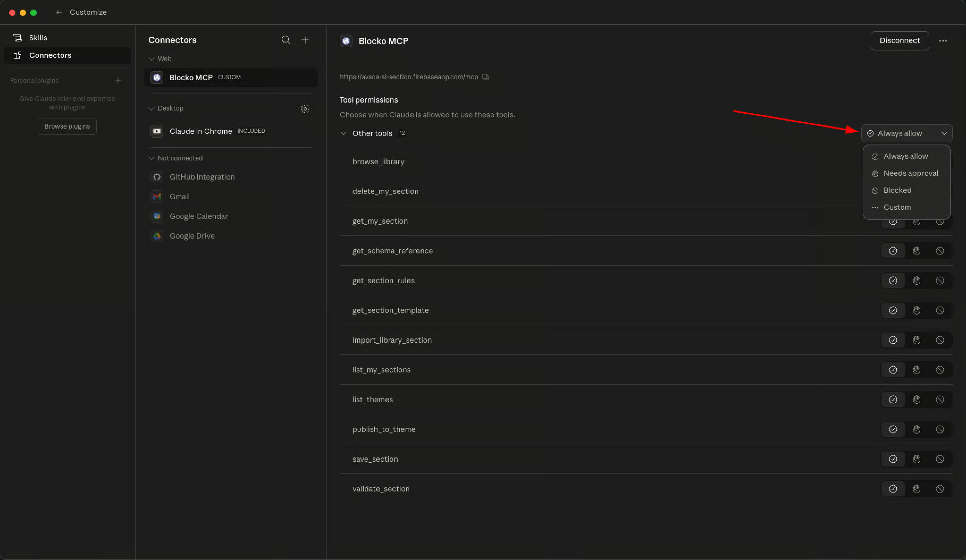Set get_section_rules to needs approval
966x560 pixels.
click(x=916, y=281)
